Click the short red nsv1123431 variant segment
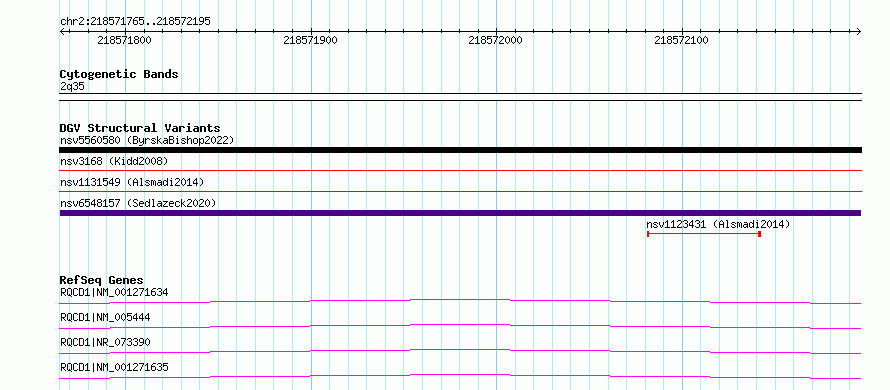The height and width of the screenshot is (390, 890). click(x=704, y=234)
